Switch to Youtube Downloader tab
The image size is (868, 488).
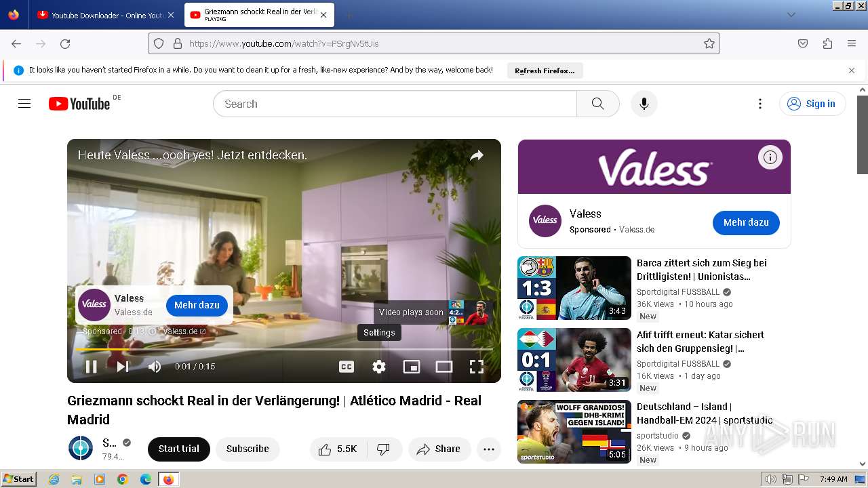pos(100,15)
